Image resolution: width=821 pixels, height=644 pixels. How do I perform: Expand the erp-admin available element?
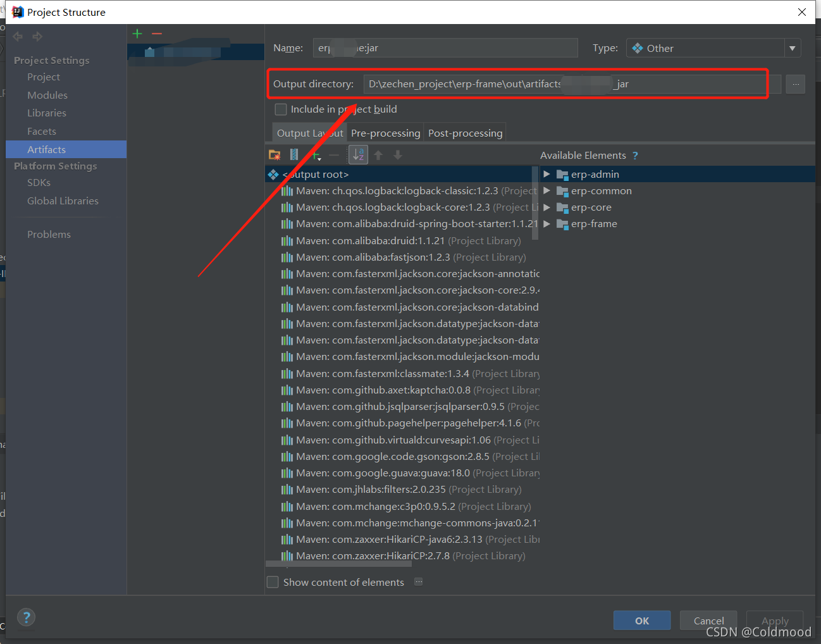[x=546, y=174]
